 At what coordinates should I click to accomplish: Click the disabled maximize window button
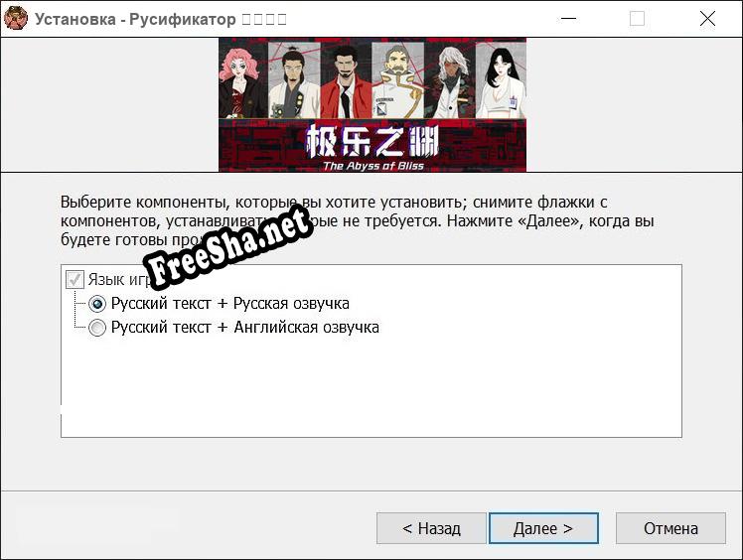click(x=637, y=18)
